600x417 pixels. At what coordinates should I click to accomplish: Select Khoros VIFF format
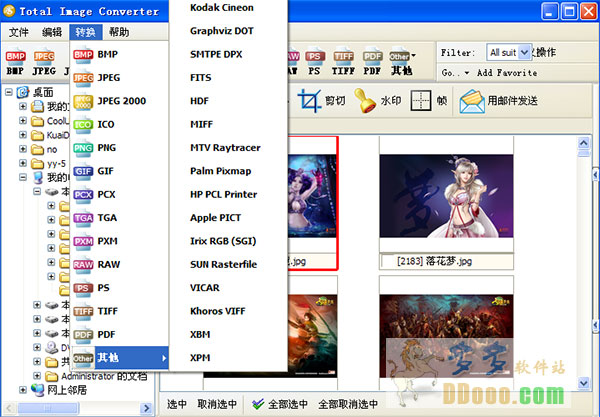(x=228, y=311)
